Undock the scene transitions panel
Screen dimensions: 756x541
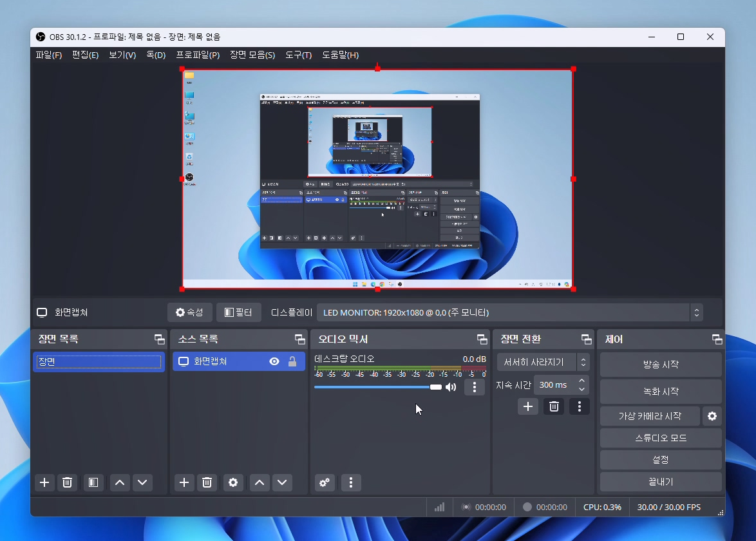pos(586,339)
